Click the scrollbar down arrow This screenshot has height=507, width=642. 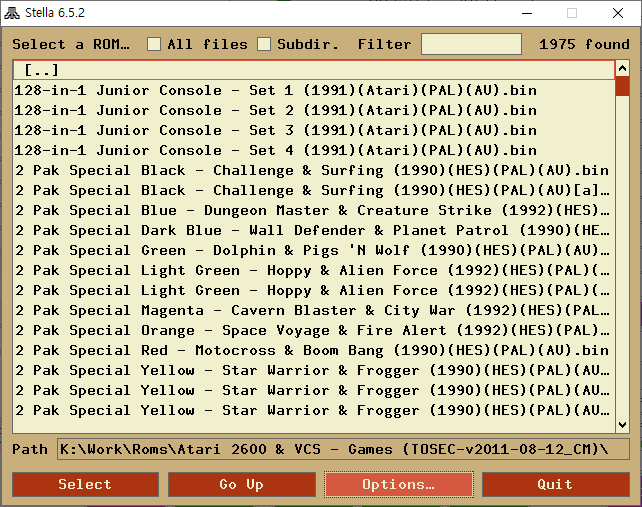tap(622, 425)
